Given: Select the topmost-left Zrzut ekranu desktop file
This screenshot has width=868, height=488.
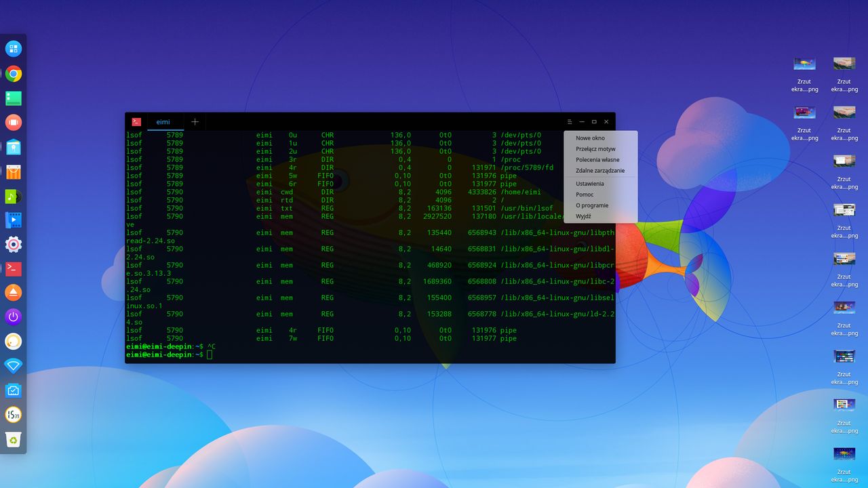Looking at the screenshot, I should point(804,73).
